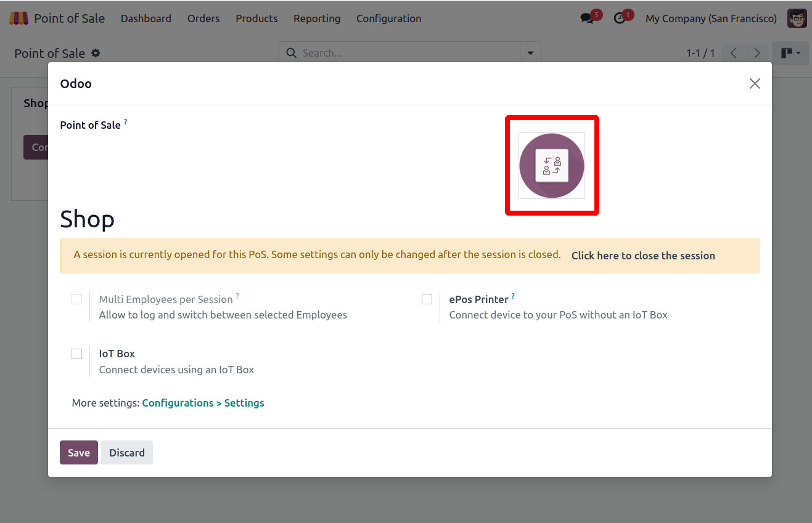Click here to close the session link

pos(643,256)
